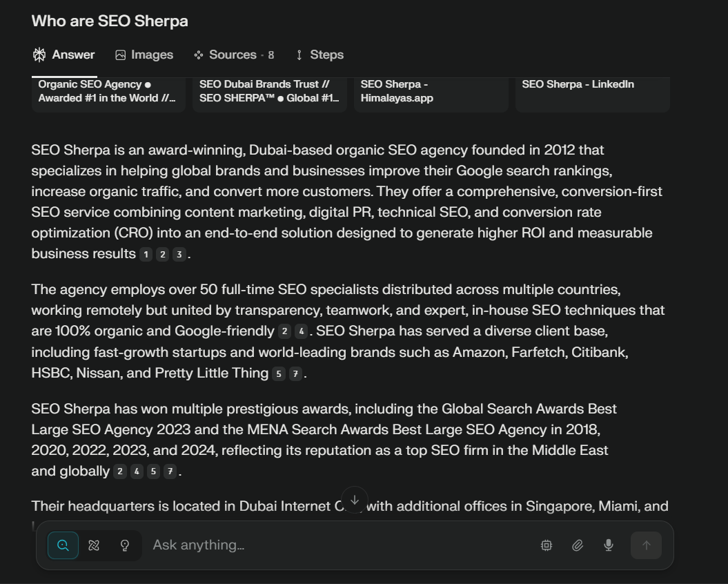Click the Sources tab dots icon
Viewport: 728px width, 584px height.
199,55
